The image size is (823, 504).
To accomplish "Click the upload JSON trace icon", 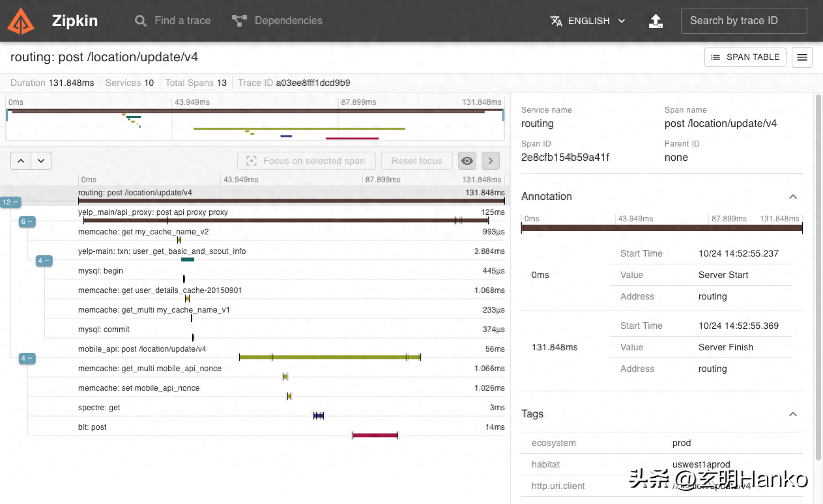I will [656, 21].
